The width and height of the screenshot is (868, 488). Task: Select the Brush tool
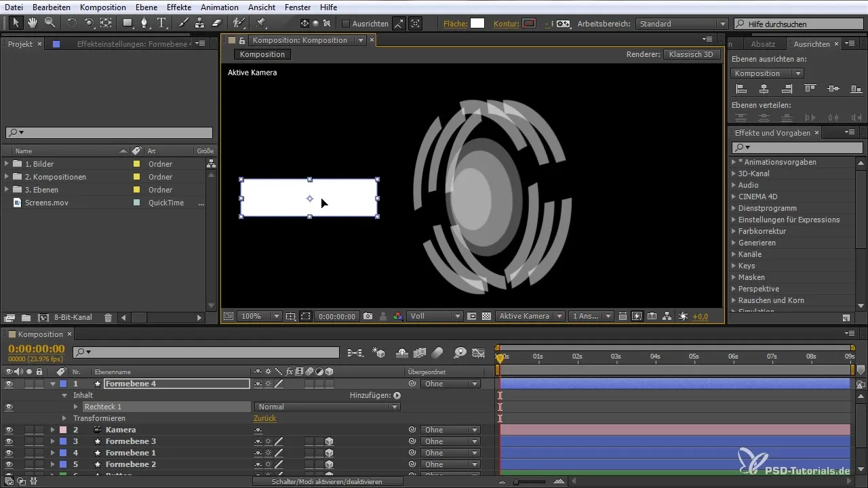coord(183,22)
